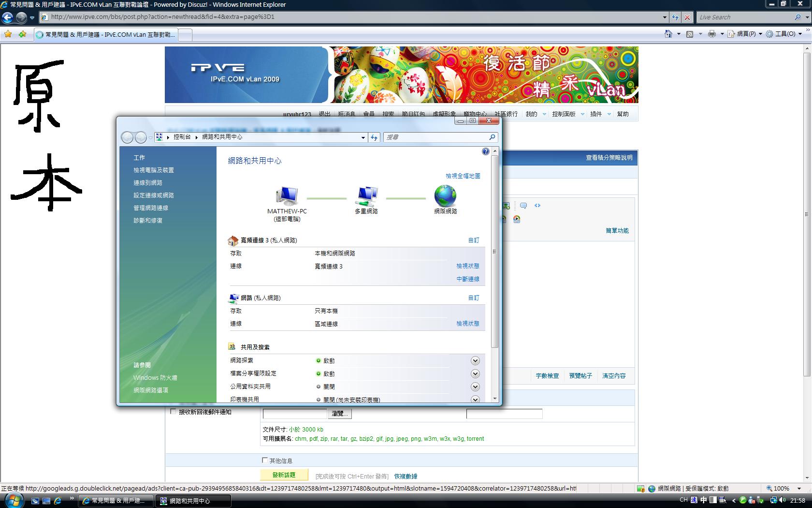Click the RSS feeds icon
The image size is (812, 508).
[690, 34]
